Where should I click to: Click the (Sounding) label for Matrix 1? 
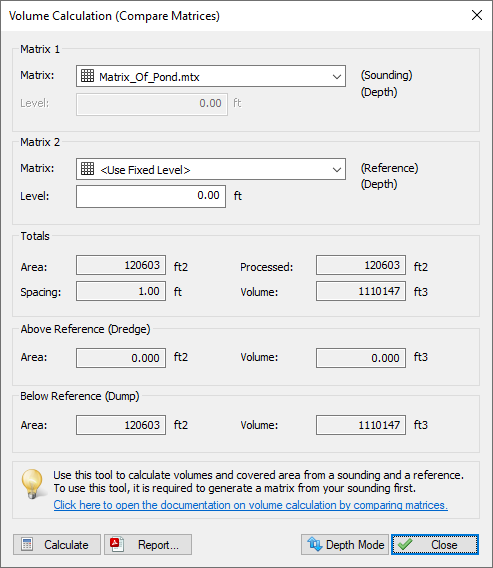[386, 75]
